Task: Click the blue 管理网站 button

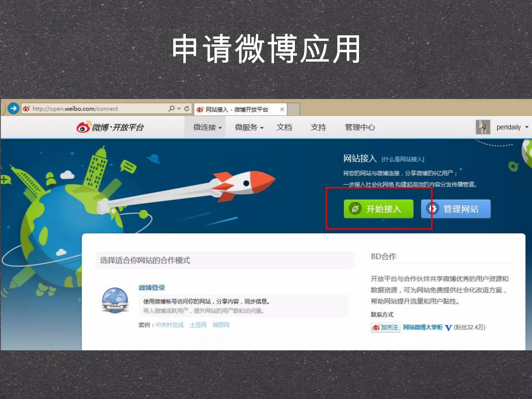Action: (456, 209)
